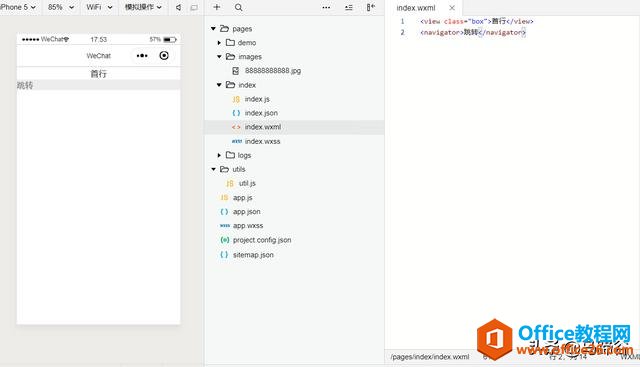Screen dimensions: 640x367
Task: Collapse the file panel with sidebar icon
Action: coord(371,7)
